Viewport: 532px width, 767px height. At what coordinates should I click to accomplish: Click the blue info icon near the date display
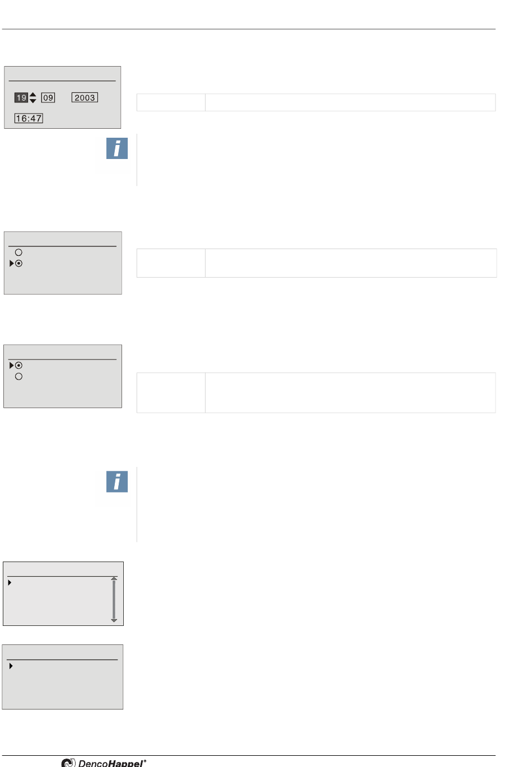pyautogui.click(x=117, y=148)
